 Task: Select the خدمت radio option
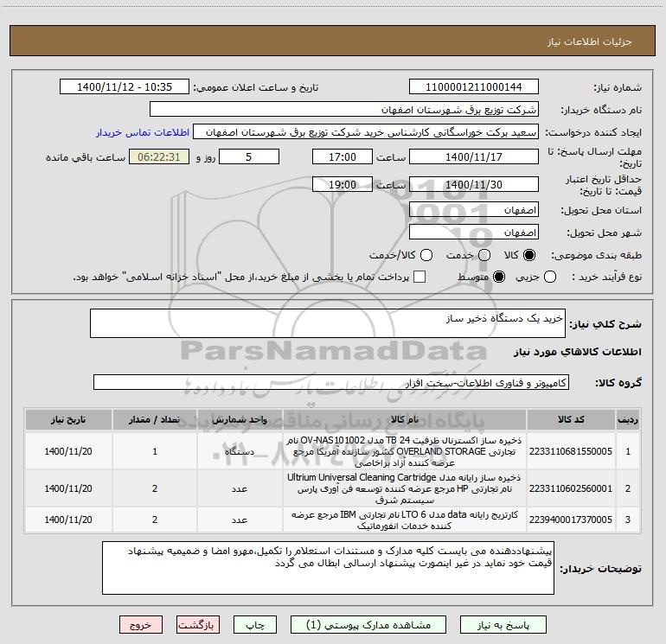tap(484, 255)
